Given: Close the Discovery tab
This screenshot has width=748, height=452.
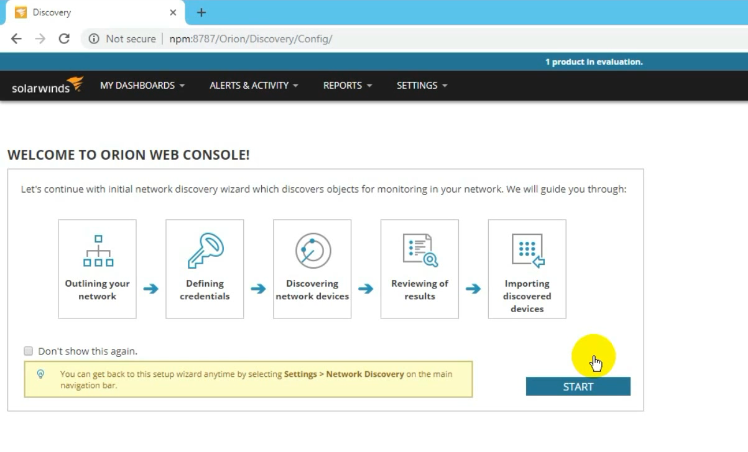Looking at the screenshot, I should [173, 12].
